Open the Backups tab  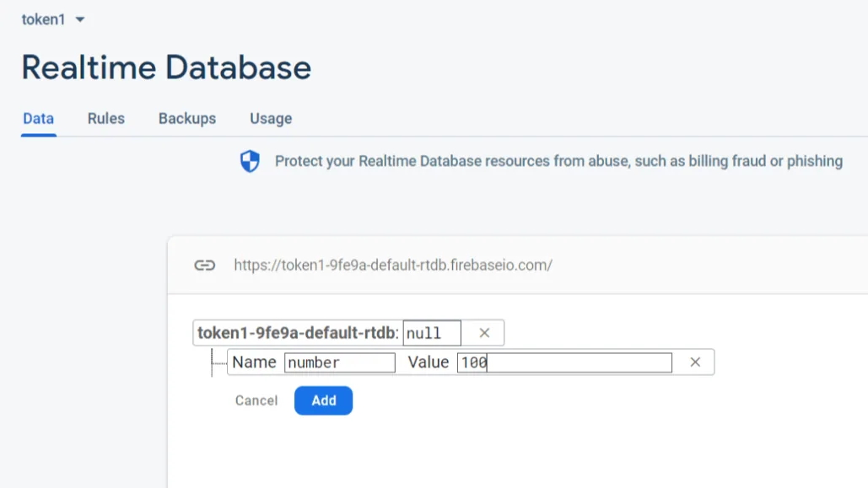(187, 118)
